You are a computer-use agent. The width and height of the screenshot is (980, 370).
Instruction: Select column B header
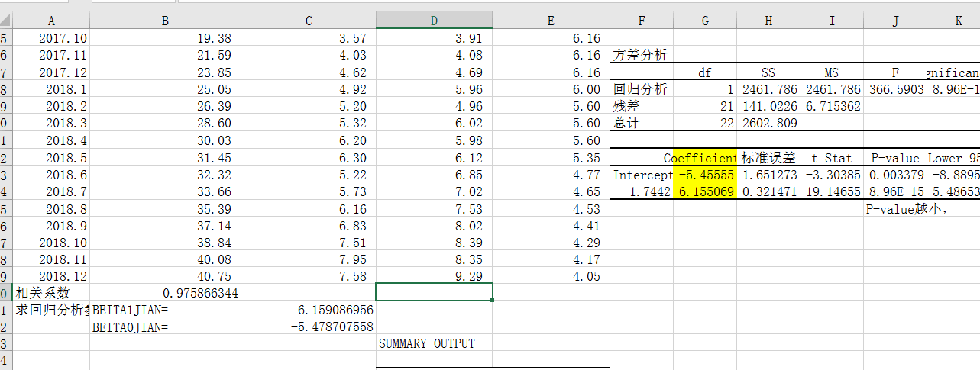pyautogui.click(x=165, y=21)
